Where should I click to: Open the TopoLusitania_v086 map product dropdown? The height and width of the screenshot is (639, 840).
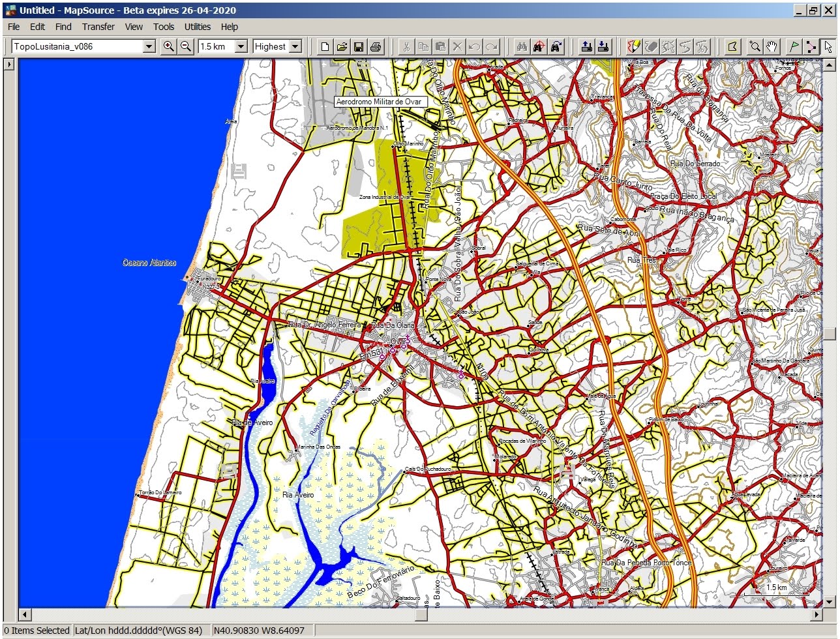(x=149, y=46)
